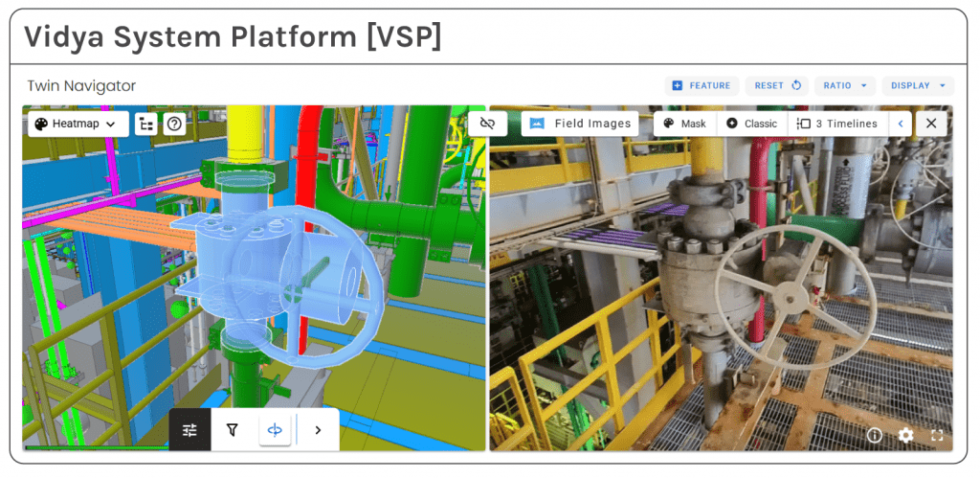The image size is (980, 478).
Task: Collapse the toolbar with left chevron
Action: 901,124
